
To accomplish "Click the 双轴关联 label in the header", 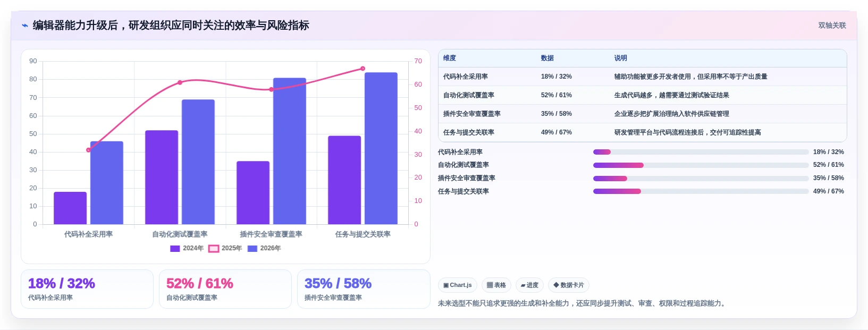I will pyautogui.click(x=832, y=26).
